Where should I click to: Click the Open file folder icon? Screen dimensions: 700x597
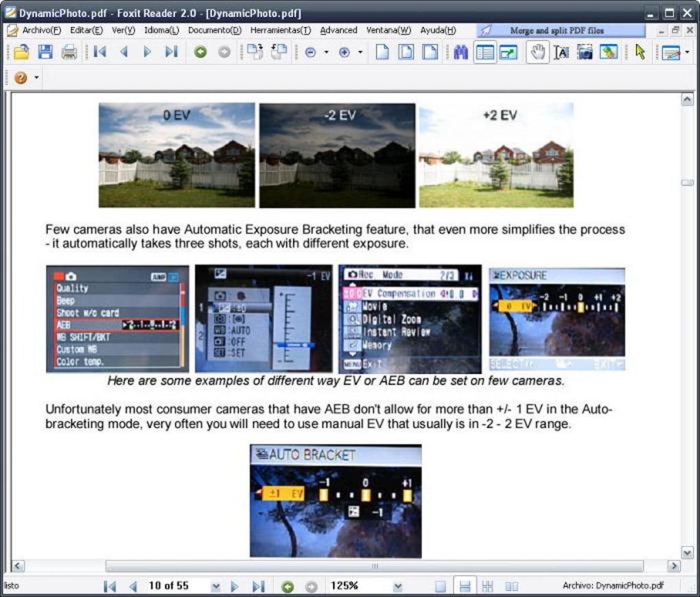coord(21,52)
